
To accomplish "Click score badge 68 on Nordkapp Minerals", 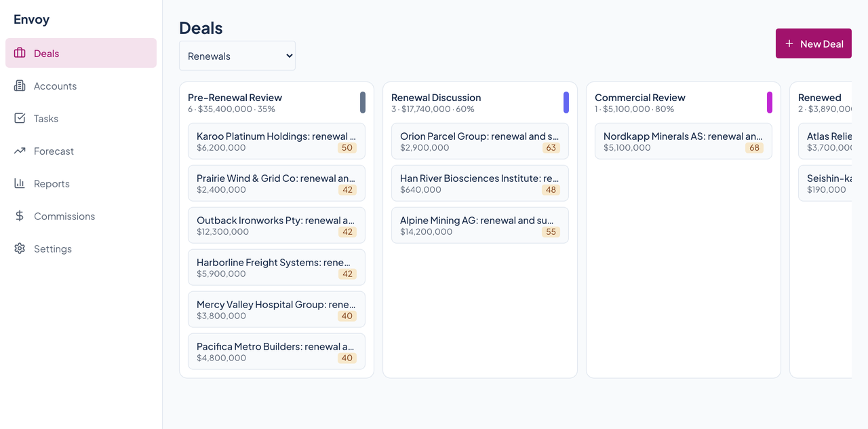I will pos(754,147).
